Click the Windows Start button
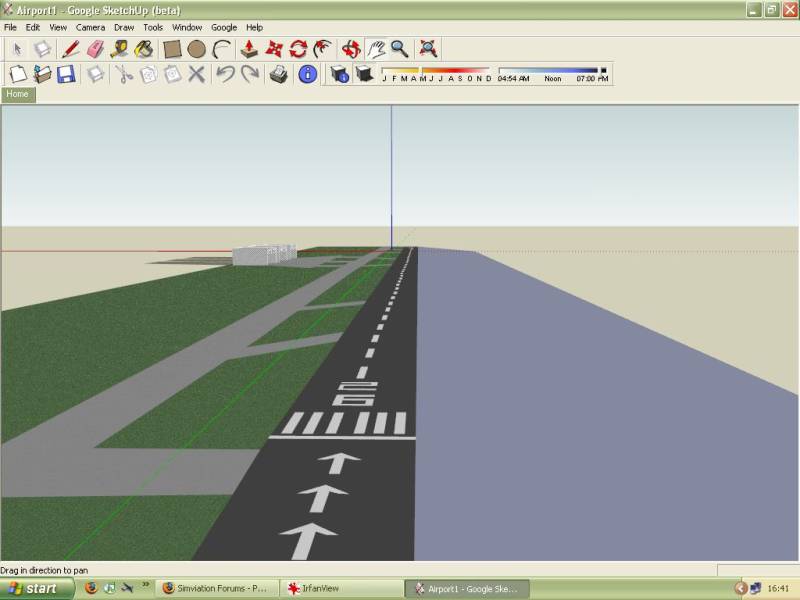 (34, 588)
